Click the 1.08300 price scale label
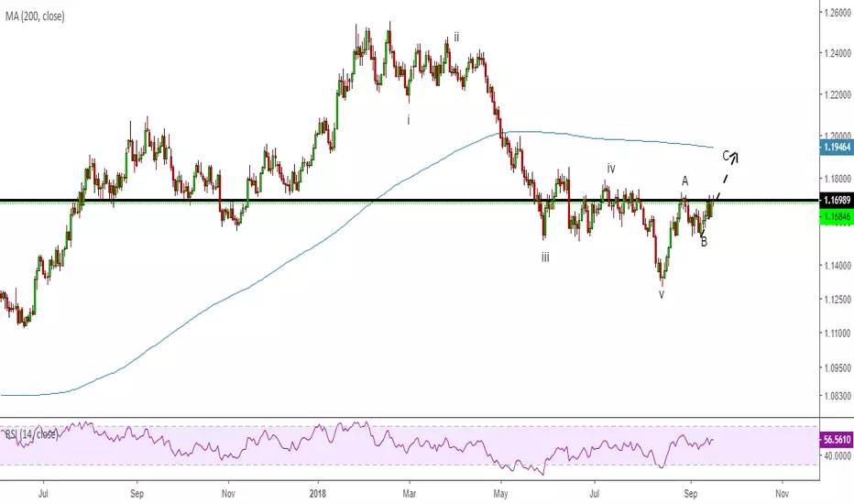 (x=838, y=396)
